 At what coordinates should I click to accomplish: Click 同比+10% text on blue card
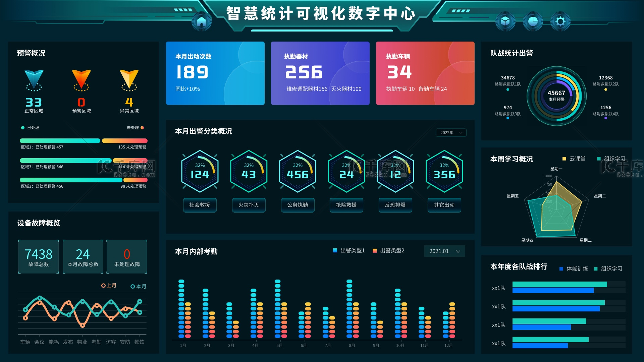click(187, 89)
